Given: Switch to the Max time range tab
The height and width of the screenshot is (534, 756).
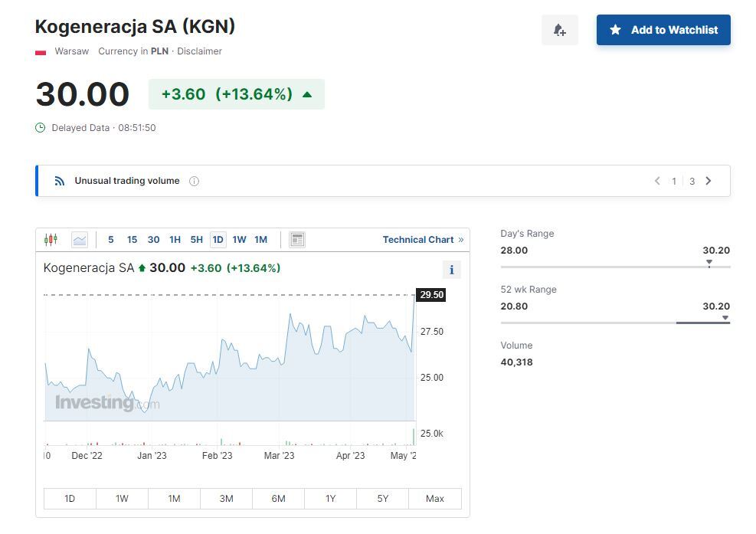Looking at the screenshot, I should click(x=434, y=499).
